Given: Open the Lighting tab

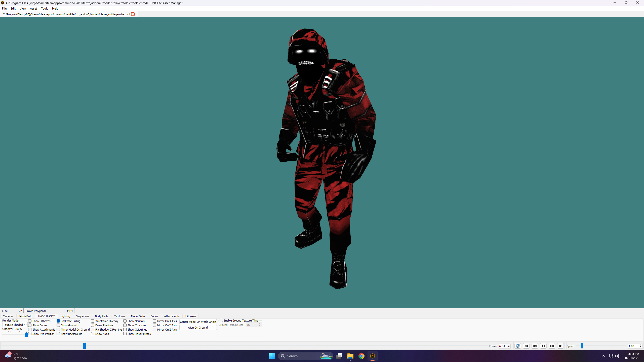Looking at the screenshot, I should click(x=65, y=316).
